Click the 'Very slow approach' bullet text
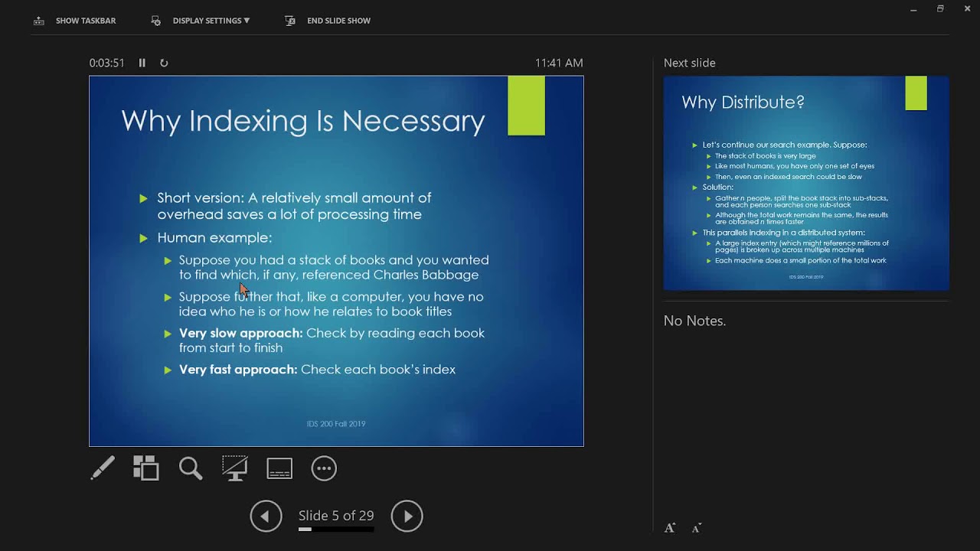Image resolution: width=980 pixels, height=551 pixels. pos(332,340)
